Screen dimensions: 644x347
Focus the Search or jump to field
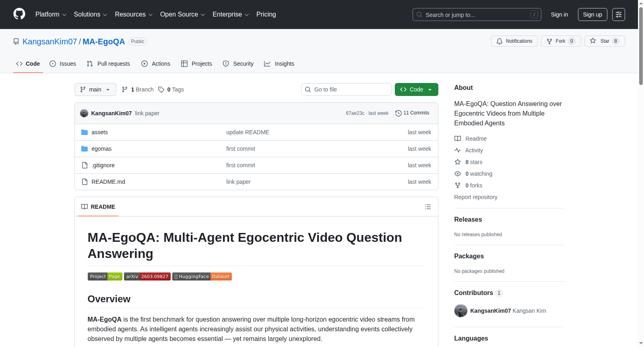pyautogui.click(x=477, y=15)
